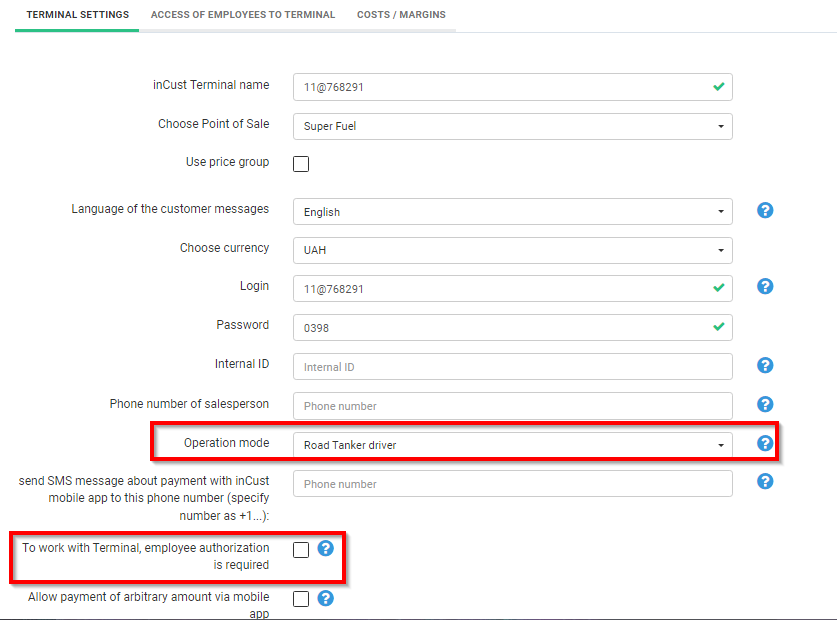The width and height of the screenshot is (837, 620).
Task: Click help icon for arbitrary amount payment
Action: [325, 598]
